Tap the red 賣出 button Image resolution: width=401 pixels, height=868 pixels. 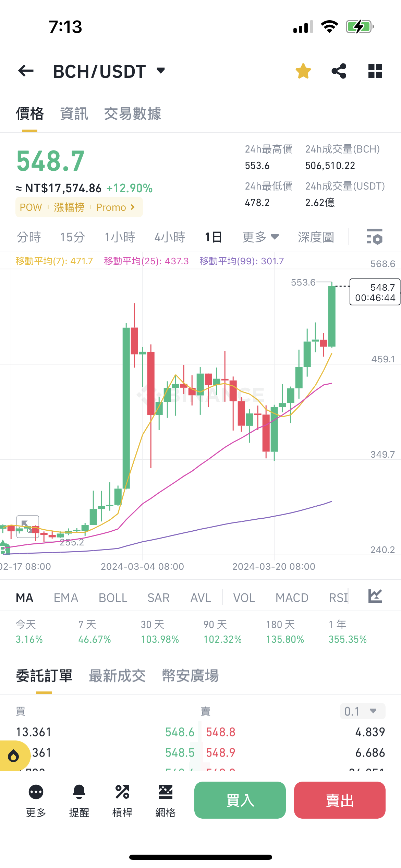pos(340,800)
